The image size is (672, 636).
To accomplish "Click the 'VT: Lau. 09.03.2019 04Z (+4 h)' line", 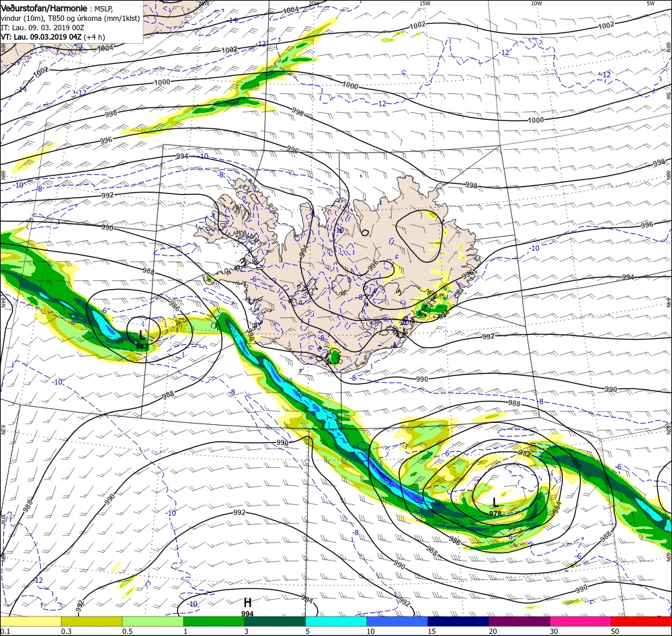I will (52, 37).
